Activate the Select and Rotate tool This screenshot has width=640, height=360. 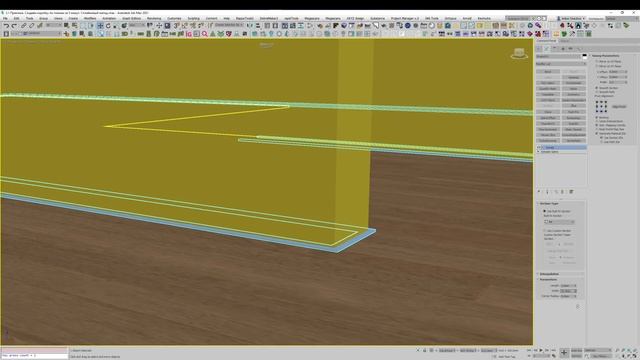pos(108,26)
